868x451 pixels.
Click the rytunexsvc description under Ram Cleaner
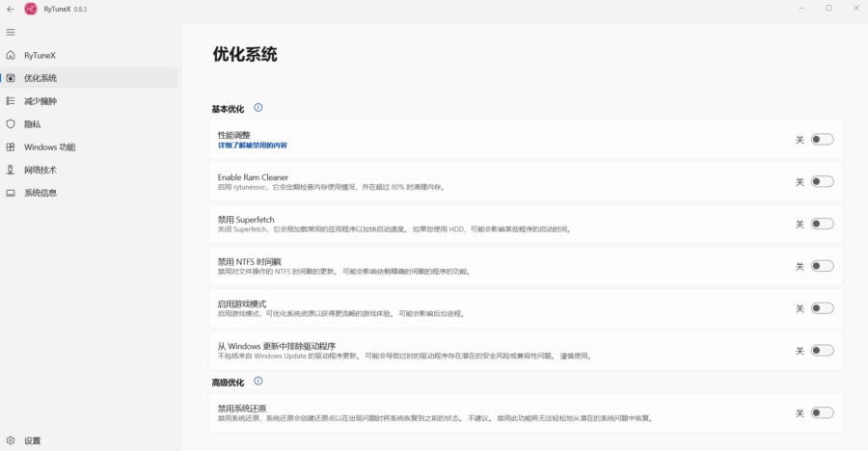pos(332,187)
